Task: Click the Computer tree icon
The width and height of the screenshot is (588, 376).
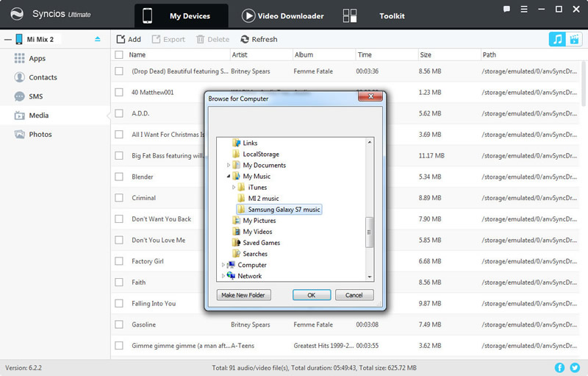Action: (x=231, y=265)
